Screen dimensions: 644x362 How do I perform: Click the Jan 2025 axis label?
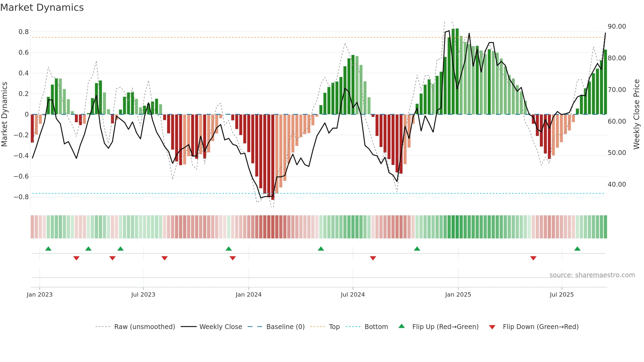(458, 294)
